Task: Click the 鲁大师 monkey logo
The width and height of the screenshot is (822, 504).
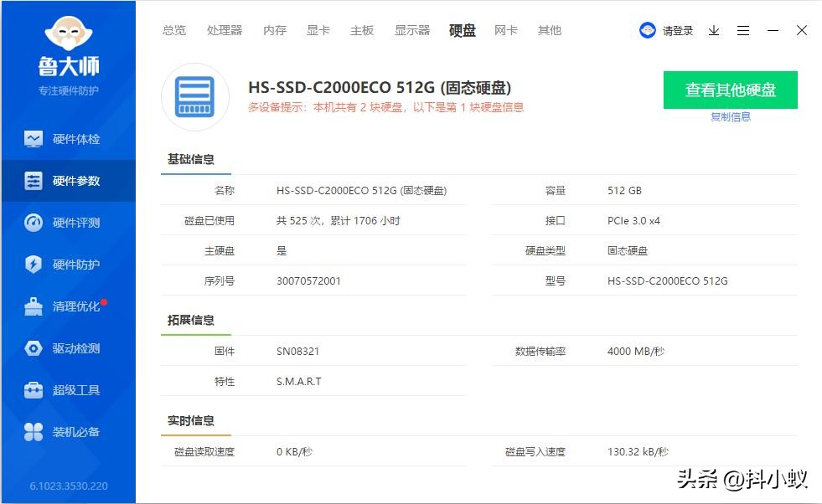Action: [69, 33]
